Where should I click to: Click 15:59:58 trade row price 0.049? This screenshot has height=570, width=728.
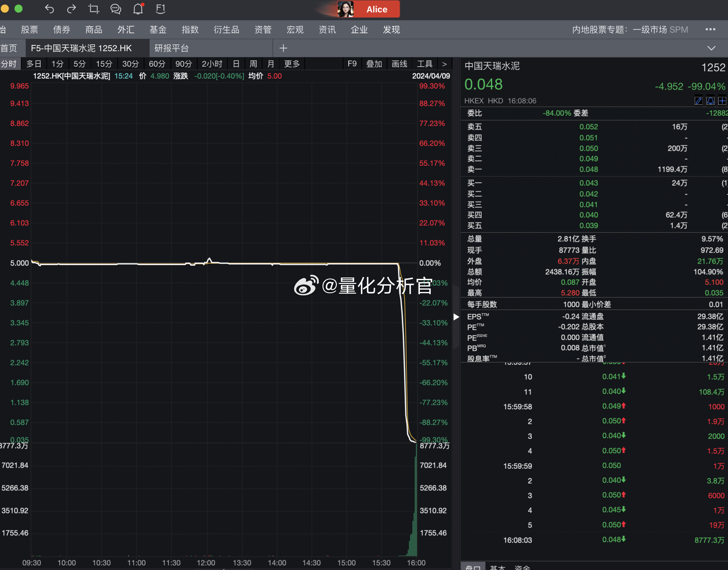point(614,406)
